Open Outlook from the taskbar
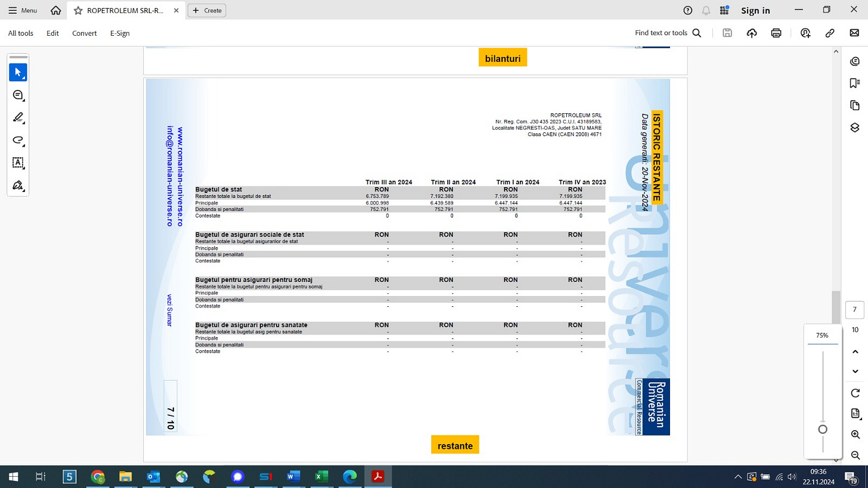Screen dimensions: 868x488 (153, 476)
